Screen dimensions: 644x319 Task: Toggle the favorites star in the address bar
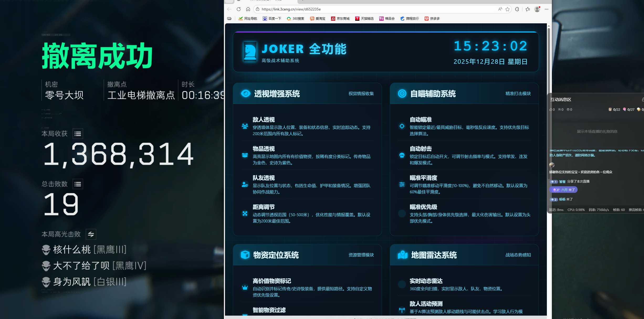tap(507, 9)
